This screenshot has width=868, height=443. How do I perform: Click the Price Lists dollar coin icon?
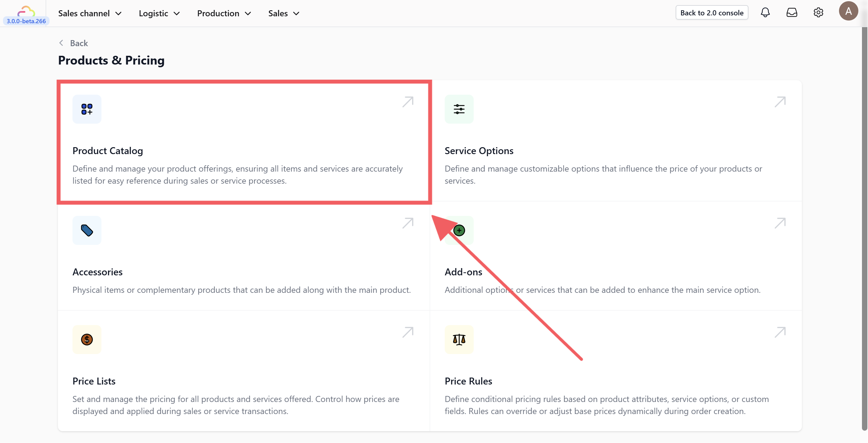[87, 339]
